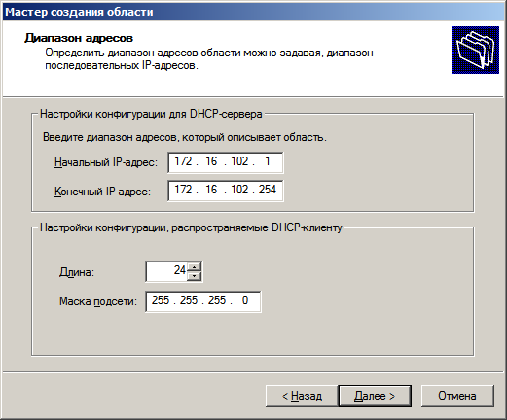The height and width of the screenshot is (420, 507).
Task: Click the Длина label
Action: 77,272
